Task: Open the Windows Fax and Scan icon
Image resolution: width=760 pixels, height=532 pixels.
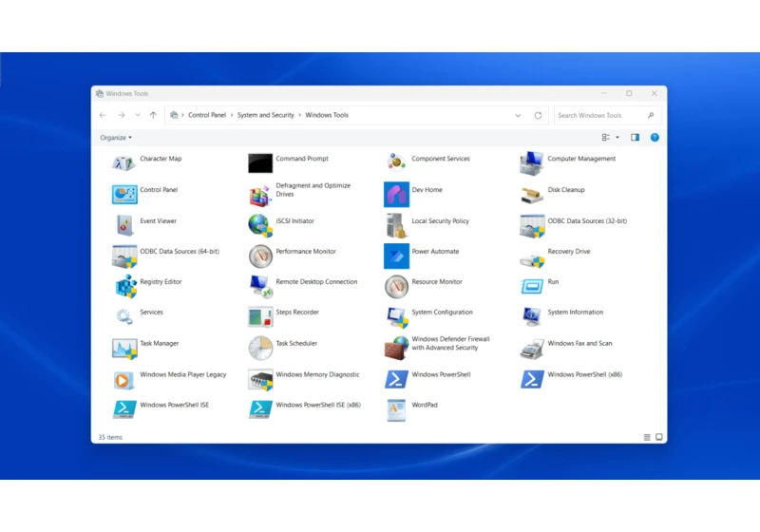Action: point(532,349)
